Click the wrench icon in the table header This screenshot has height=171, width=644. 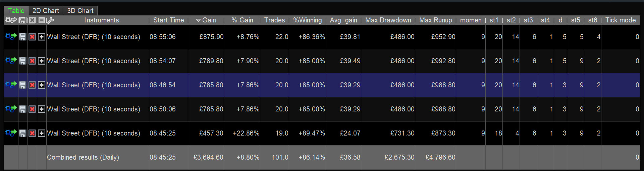click(51, 20)
